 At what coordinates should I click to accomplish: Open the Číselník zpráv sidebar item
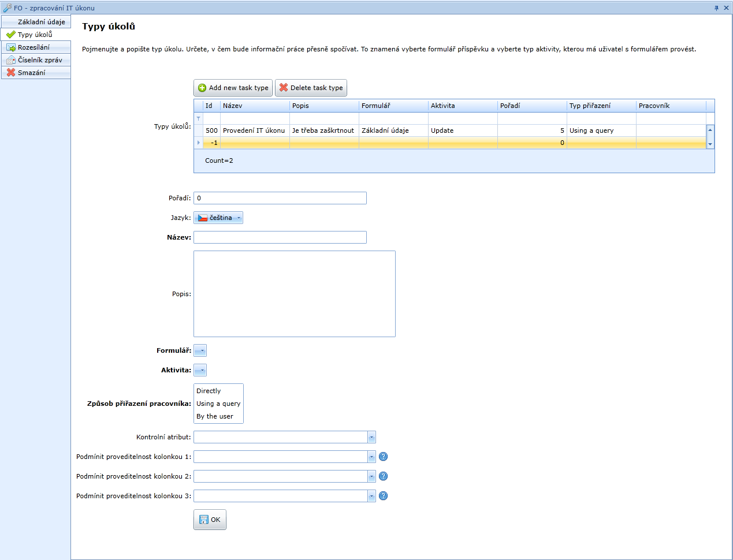point(39,60)
